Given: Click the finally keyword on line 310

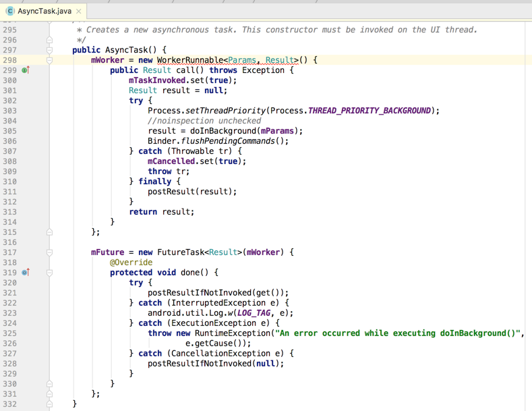Looking at the screenshot, I should click(154, 182).
